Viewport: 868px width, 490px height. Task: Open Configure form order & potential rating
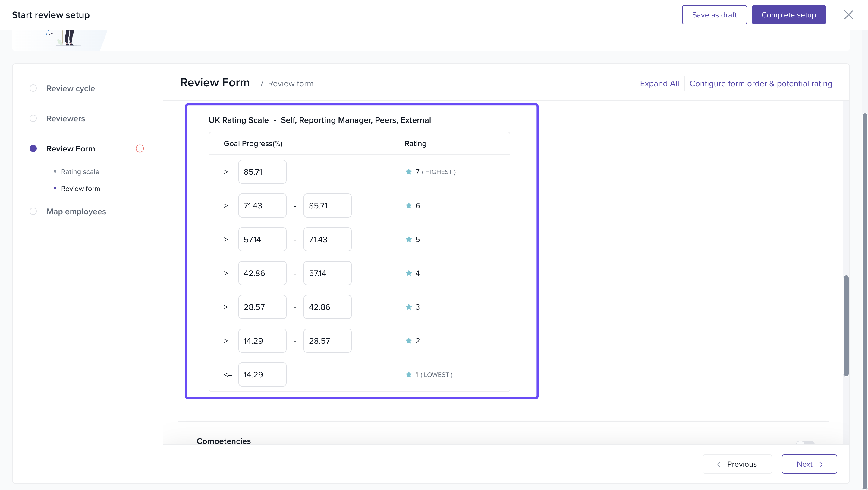760,83
